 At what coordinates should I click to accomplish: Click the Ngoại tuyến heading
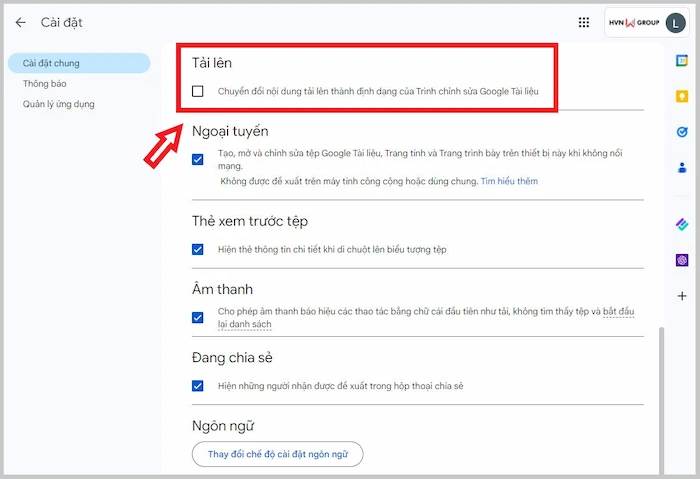230,131
